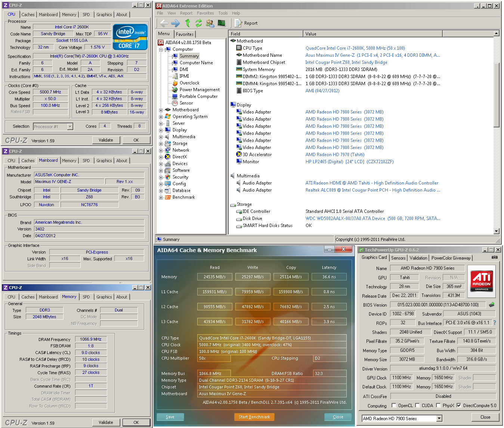
Task: Select the Database node in AIDA64 tree
Action: [178, 190]
